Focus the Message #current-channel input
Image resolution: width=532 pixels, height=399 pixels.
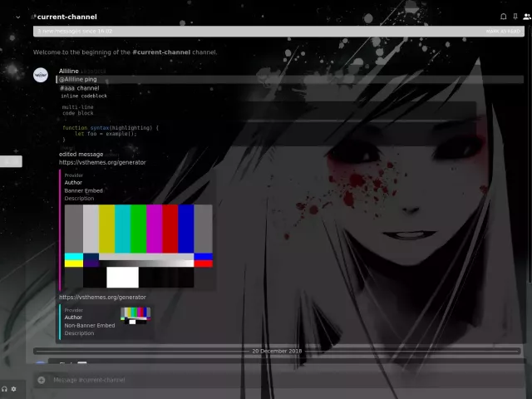249,380
